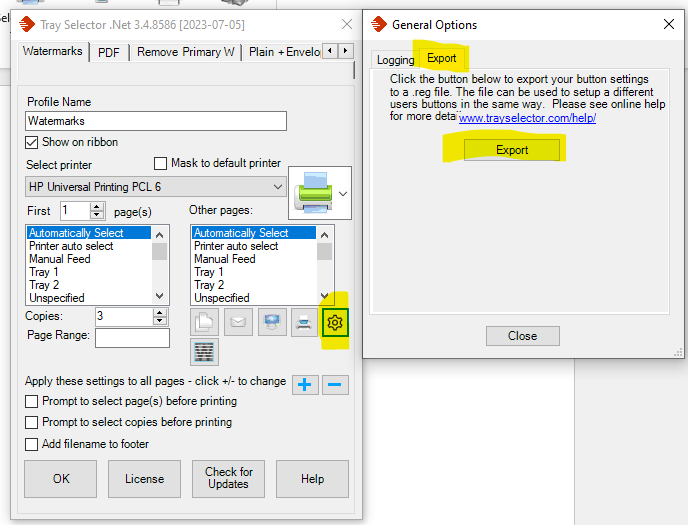Click the computer monitor icon button
Viewport: 688px width, 525px height.
271,322
